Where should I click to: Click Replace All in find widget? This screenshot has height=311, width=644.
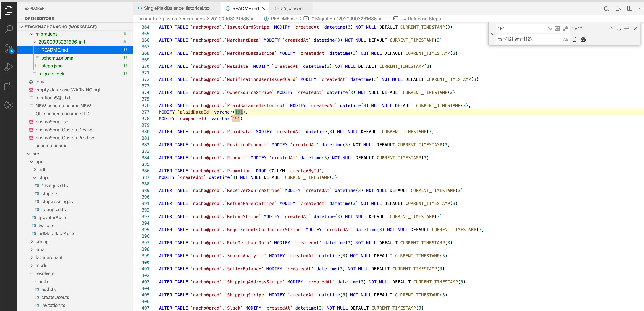coord(583,39)
